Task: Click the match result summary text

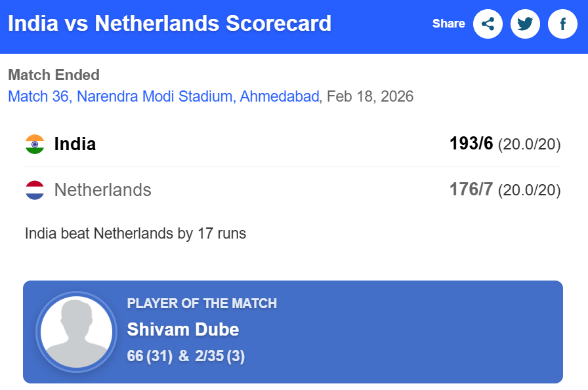Action: pos(135,233)
